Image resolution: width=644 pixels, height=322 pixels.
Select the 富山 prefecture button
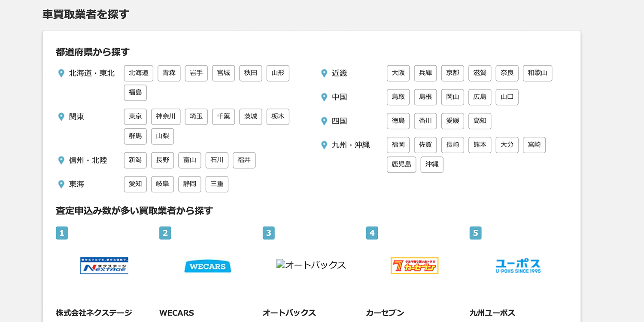[190, 160]
